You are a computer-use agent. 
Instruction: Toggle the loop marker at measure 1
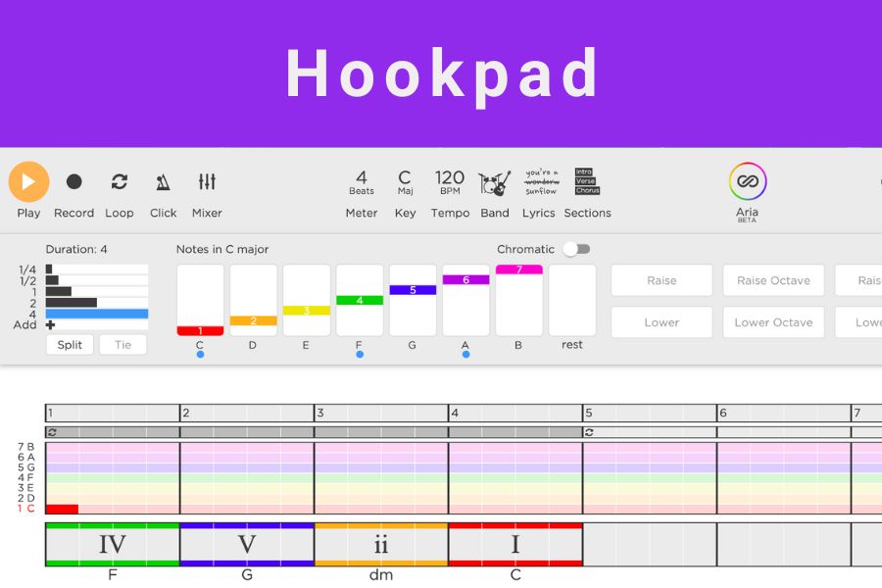click(51, 432)
